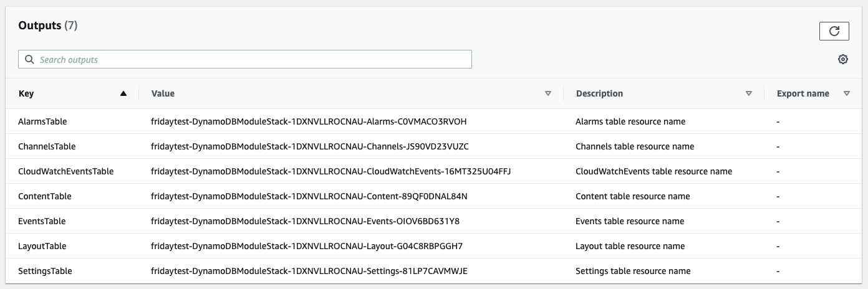Click the Alarms table resource name description

tap(630, 121)
